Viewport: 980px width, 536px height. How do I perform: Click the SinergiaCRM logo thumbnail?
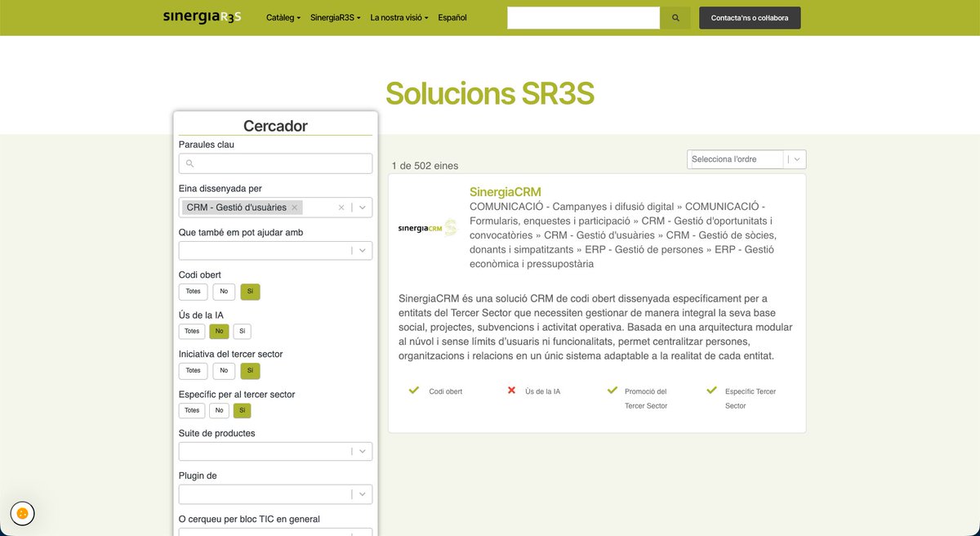pyautogui.click(x=427, y=227)
